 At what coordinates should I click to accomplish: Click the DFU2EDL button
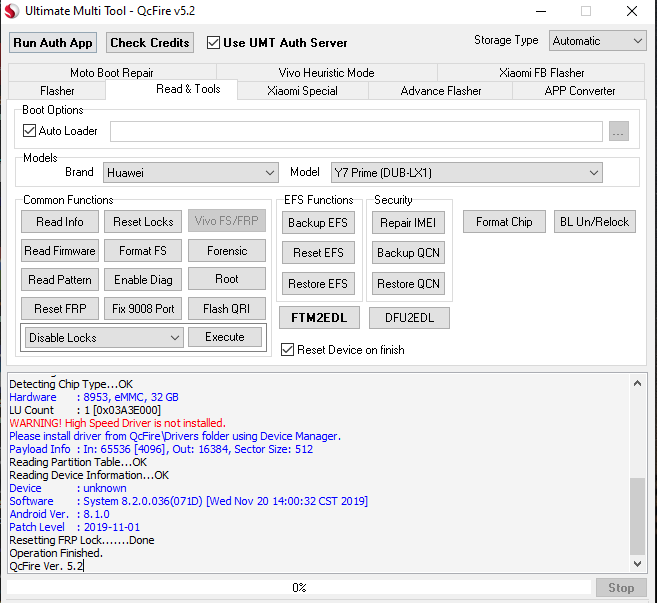(409, 318)
